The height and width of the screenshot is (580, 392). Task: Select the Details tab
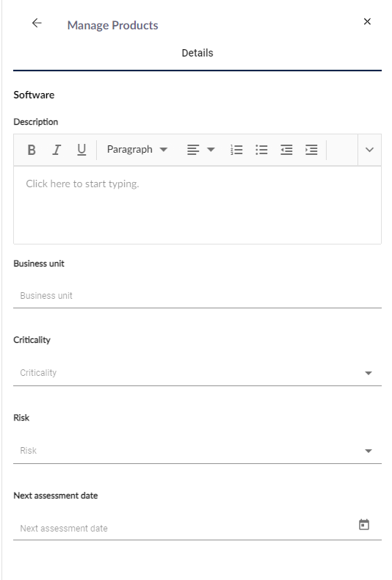tap(197, 53)
